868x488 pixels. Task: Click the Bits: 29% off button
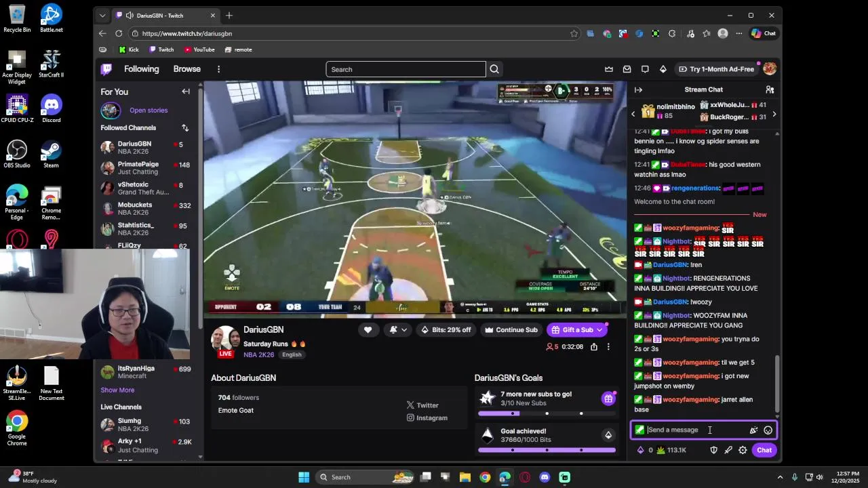click(446, 330)
